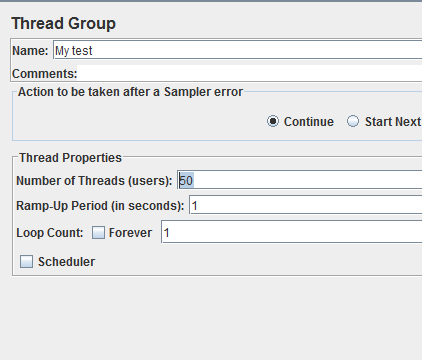
Task: Click the Number of Threads (users) label
Action: pyautogui.click(x=94, y=181)
